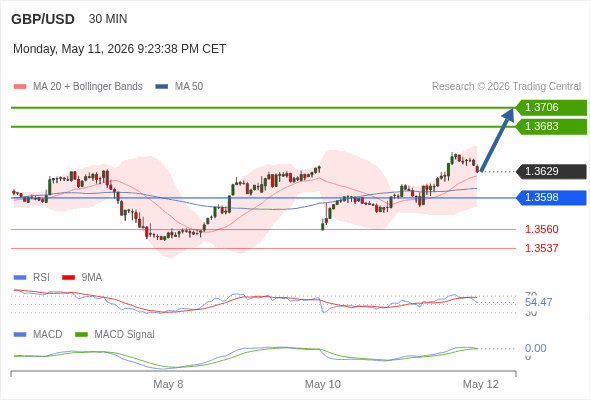Click the May 10 date axis label
590x400 pixels.
(x=322, y=384)
